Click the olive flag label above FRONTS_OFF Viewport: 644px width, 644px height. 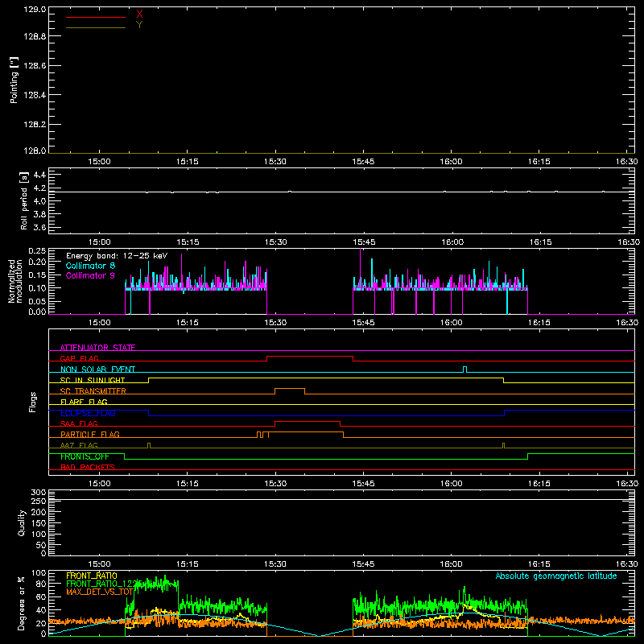coord(79,445)
